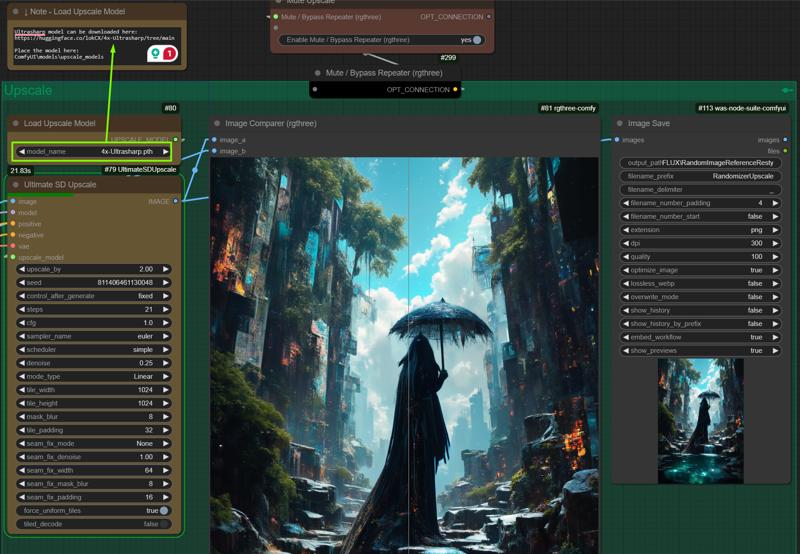Image resolution: width=800 pixels, height=554 pixels.
Task: Toggle filename_number_start option
Action: (x=700, y=216)
